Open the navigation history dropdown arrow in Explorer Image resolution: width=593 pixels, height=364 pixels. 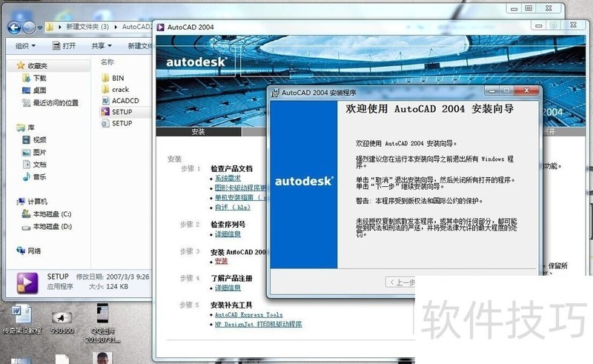40,27
